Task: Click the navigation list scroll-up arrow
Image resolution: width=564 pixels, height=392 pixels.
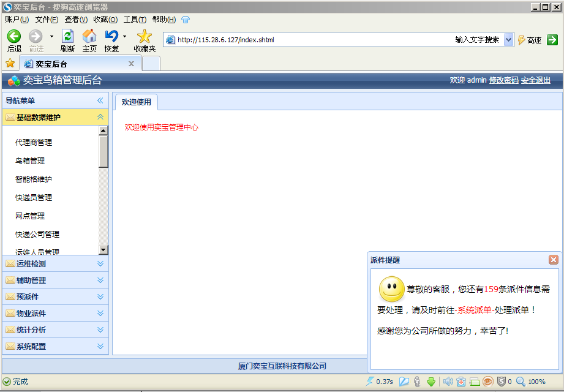Action: click(103, 130)
